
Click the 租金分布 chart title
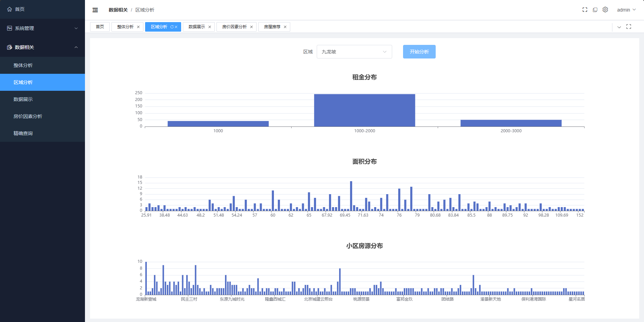click(x=364, y=77)
